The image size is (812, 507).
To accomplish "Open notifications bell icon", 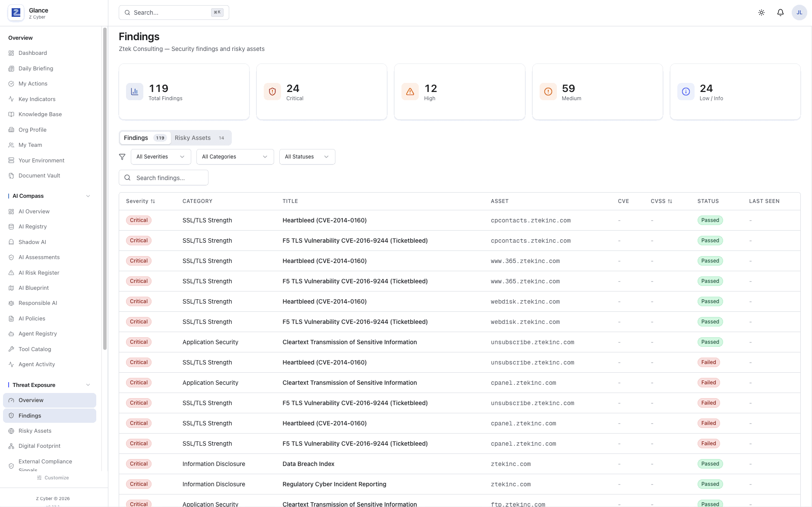I will pos(780,13).
